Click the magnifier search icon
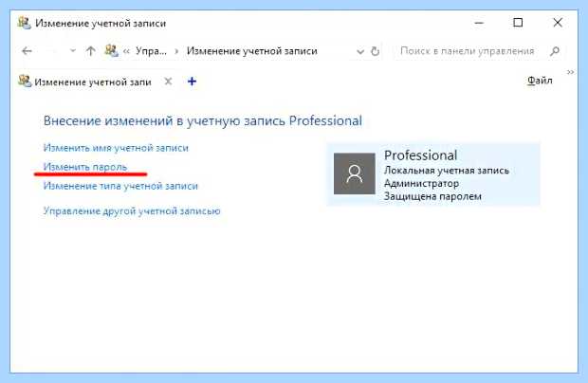The image size is (588, 383). (x=555, y=51)
